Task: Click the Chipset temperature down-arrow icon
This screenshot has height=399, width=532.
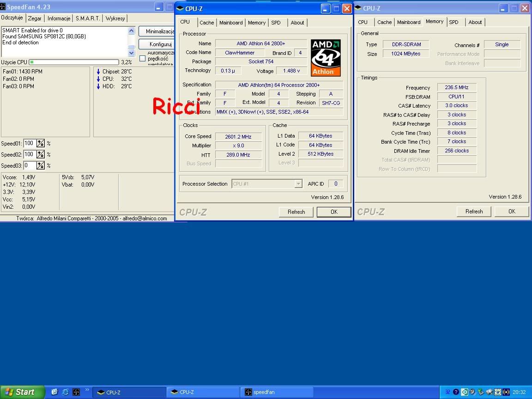Action: 98,72
